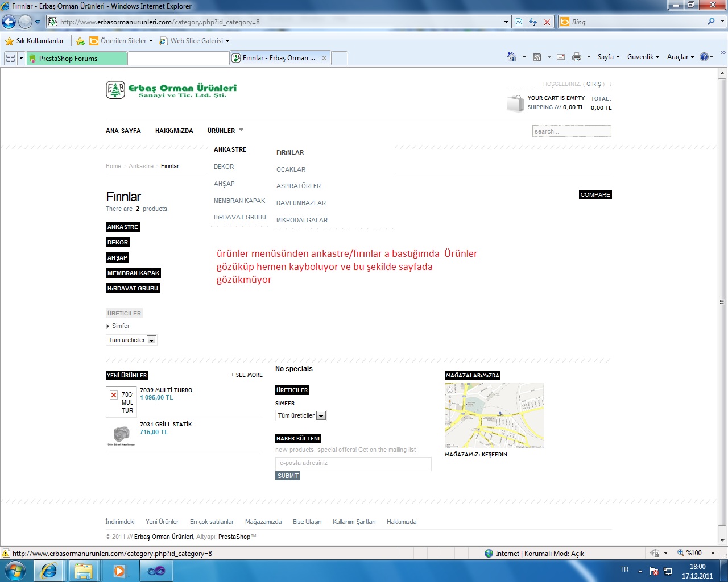Click the Erbaş Orman Ürünleri site logo

(171, 90)
